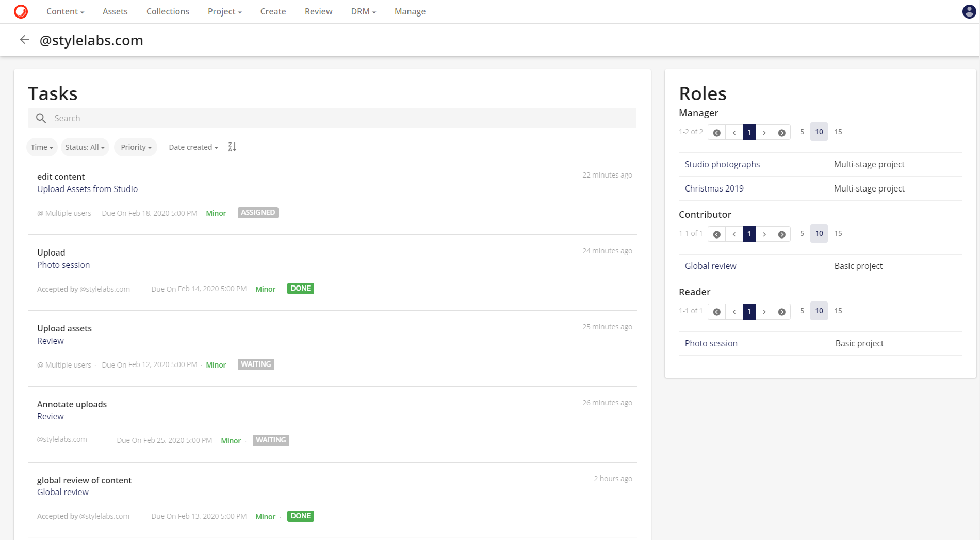
Task: Select 15 items per page for Manager roles
Action: pos(838,132)
